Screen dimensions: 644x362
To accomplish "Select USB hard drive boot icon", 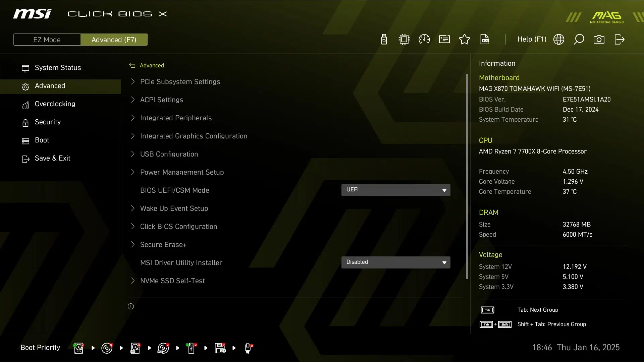I will [135, 348].
